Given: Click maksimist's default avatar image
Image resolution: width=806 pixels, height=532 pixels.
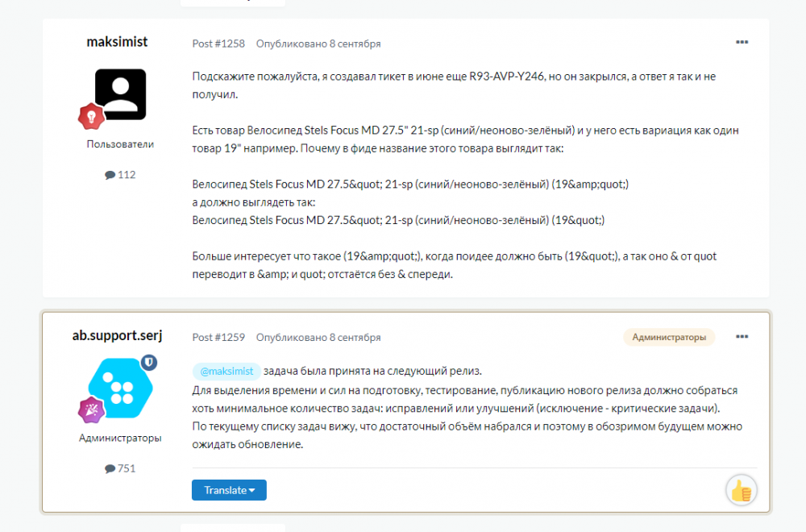Looking at the screenshot, I should click(x=120, y=94).
